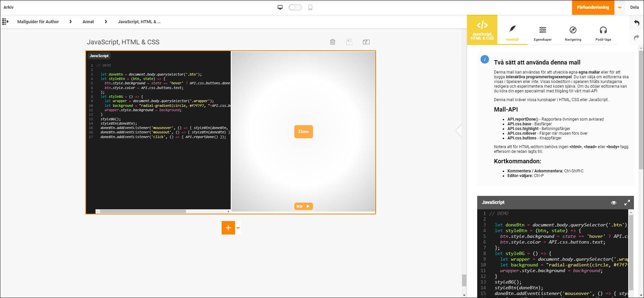This screenshot has height=298, width=644.
Task: Expand JavaScript editor to fullscreen
Action: coord(627,203)
